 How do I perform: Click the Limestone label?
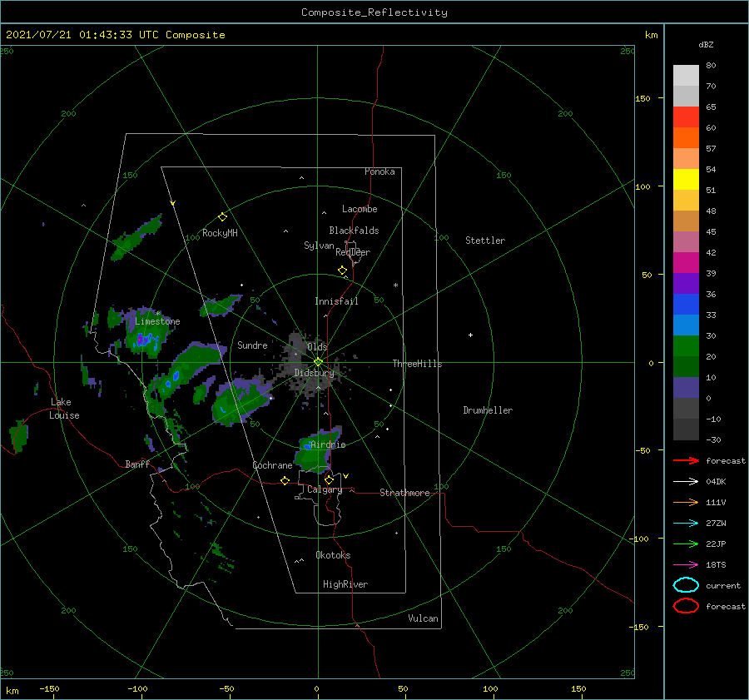pos(157,321)
